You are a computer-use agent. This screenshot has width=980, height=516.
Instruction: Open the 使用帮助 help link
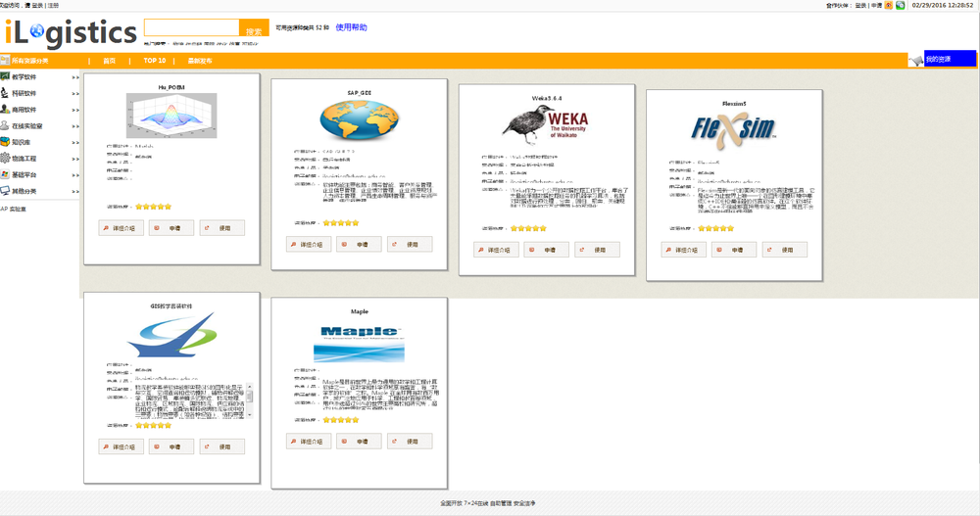(351, 27)
